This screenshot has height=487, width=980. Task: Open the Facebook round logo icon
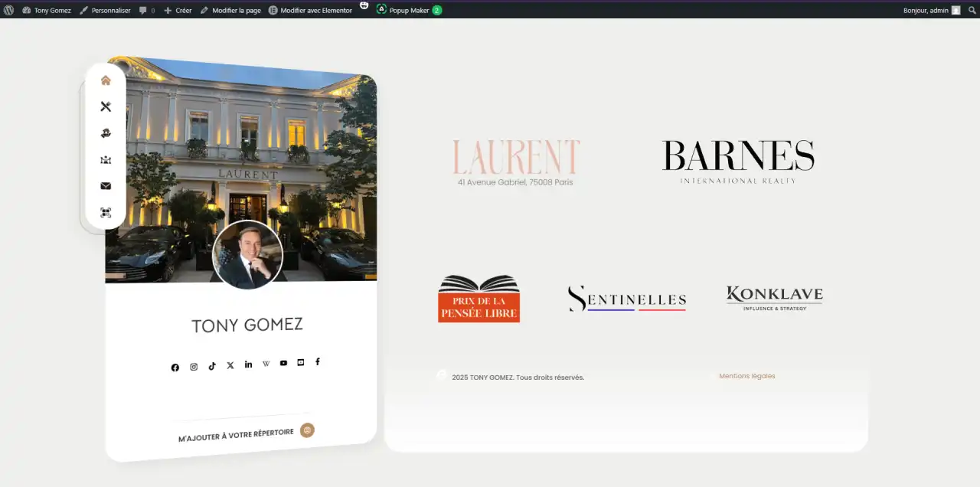tap(175, 368)
